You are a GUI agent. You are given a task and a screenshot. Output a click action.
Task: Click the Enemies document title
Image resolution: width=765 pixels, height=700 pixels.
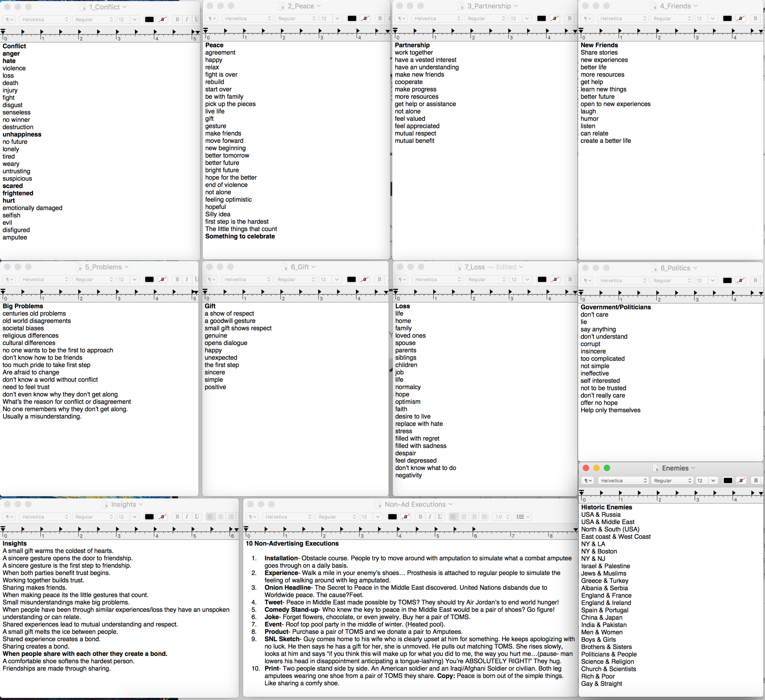(x=675, y=468)
